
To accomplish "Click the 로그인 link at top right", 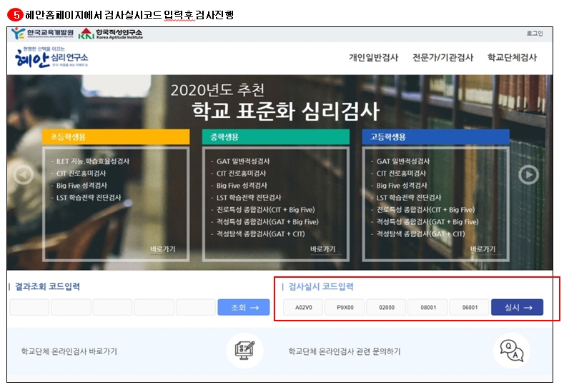I will [x=534, y=34].
